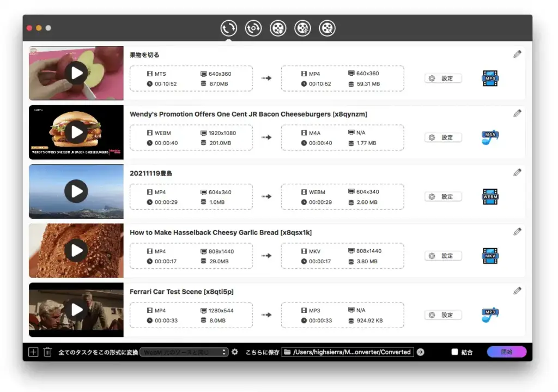Open the video conversion tool in the toolbar
The width and height of the screenshot is (558, 392).
click(228, 28)
